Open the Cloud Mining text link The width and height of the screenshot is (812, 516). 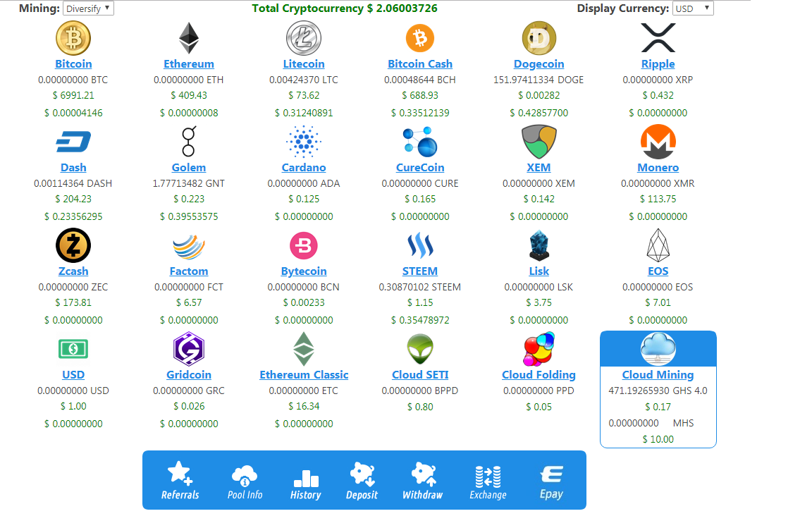[658, 374]
